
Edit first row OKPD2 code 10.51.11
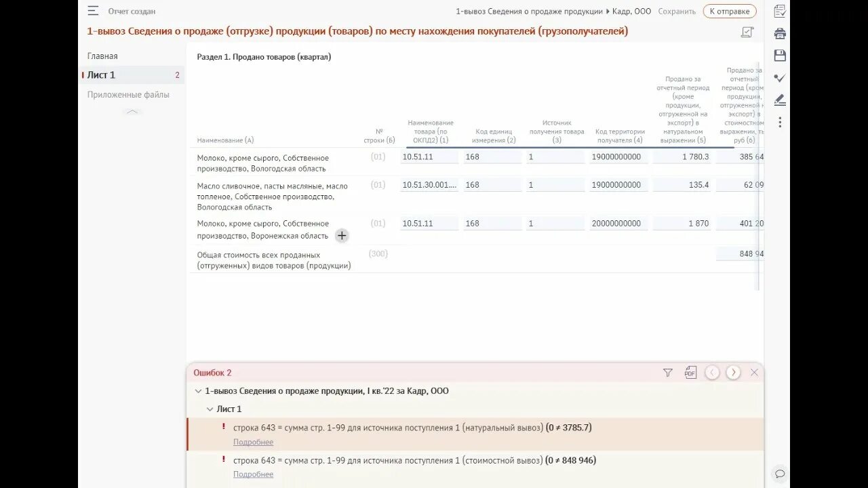tap(429, 157)
